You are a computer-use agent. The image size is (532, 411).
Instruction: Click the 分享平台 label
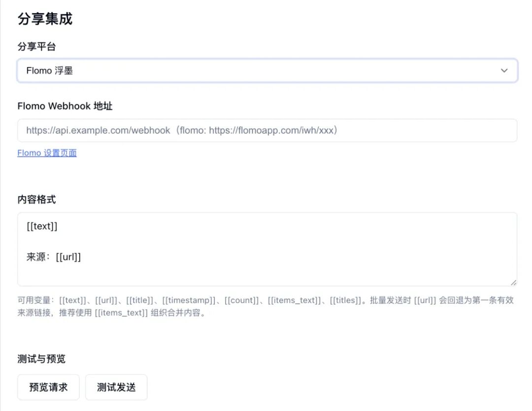pyautogui.click(x=36, y=46)
